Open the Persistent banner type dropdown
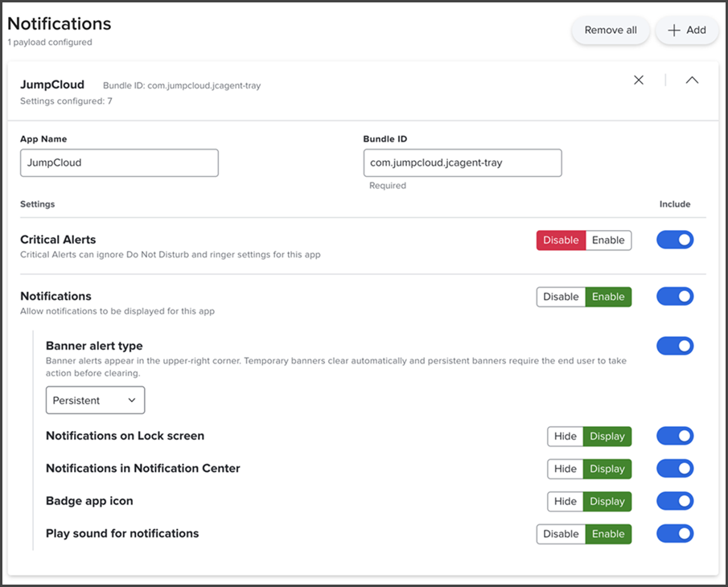The width and height of the screenshot is (728, 587). click(95, 400)
